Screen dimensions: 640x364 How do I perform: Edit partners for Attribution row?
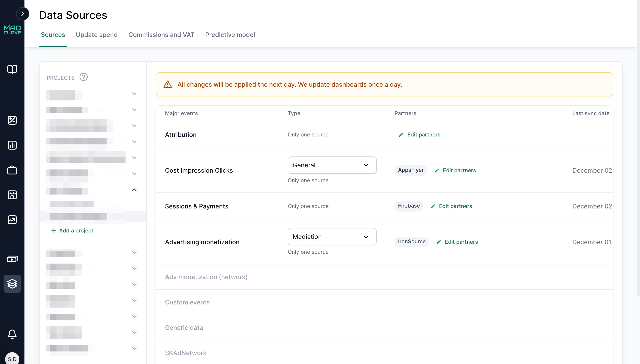pyautogui.click(x=419, y=135)
